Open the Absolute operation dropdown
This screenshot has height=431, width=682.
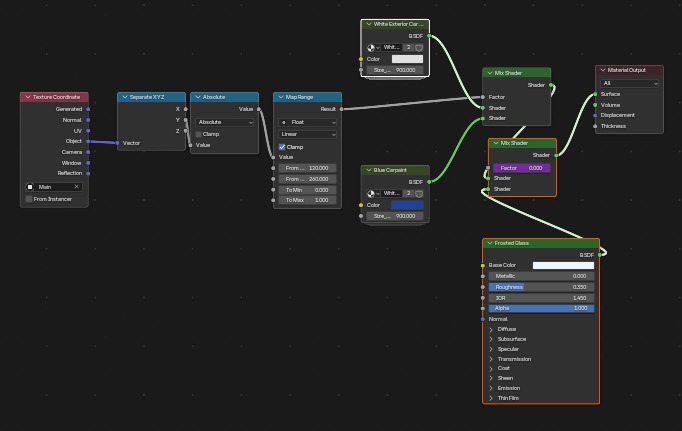(224, 122)
